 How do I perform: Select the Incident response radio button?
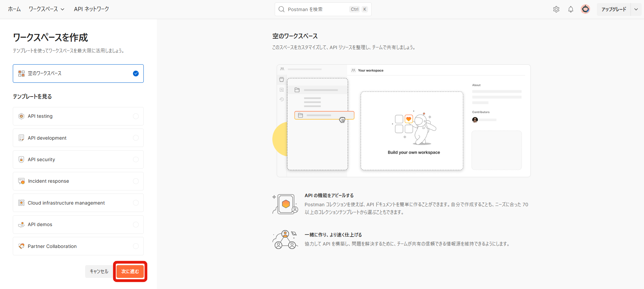[x=136, y=181]
